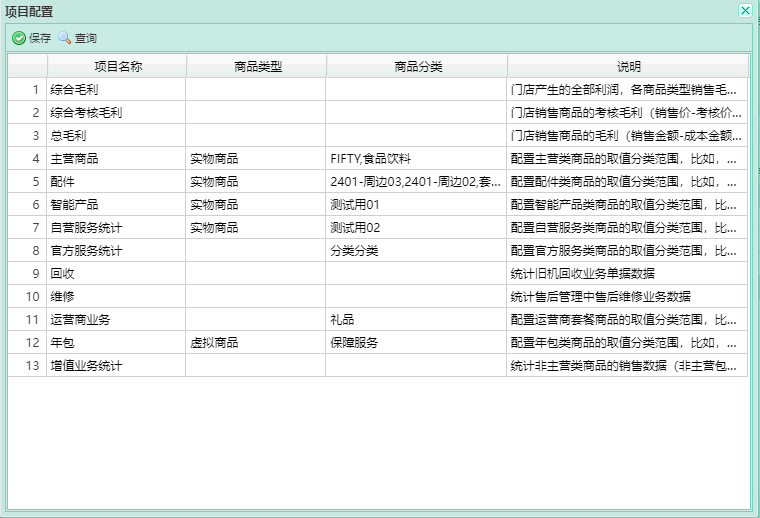
Task: Click the 保障服务 category cell
Action: (x=417, y=342)
